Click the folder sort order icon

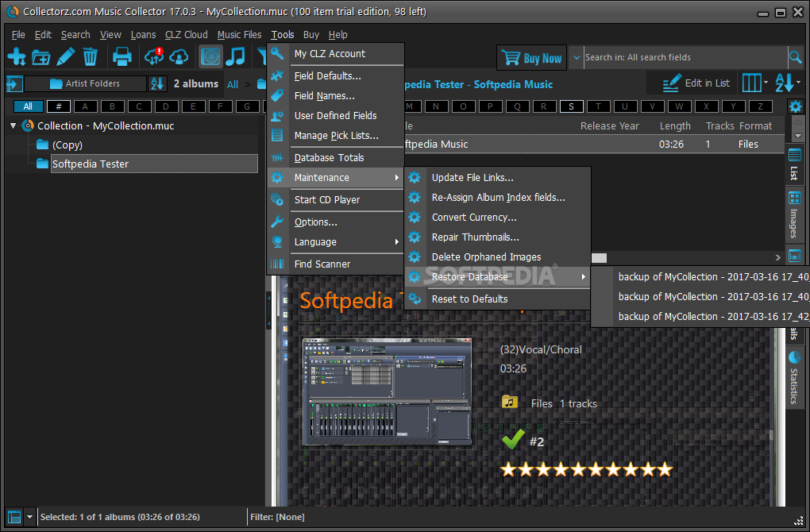(157, 83)
